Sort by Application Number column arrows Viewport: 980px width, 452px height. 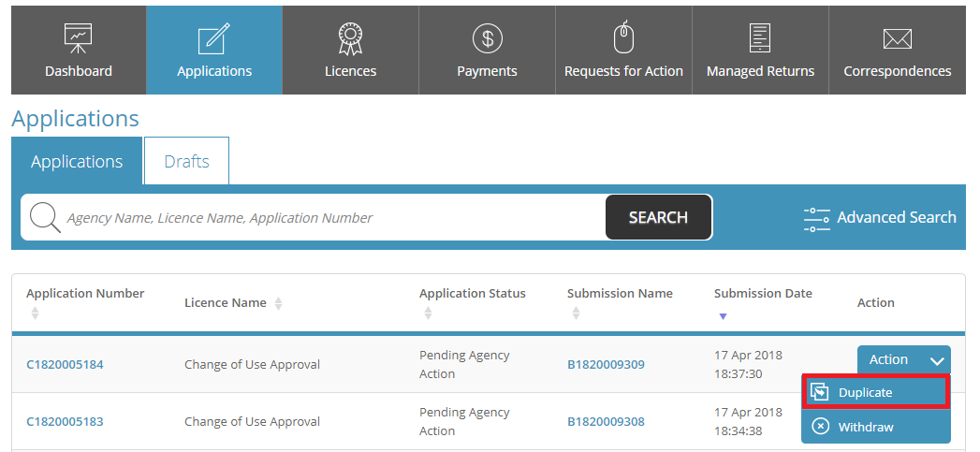36,313
